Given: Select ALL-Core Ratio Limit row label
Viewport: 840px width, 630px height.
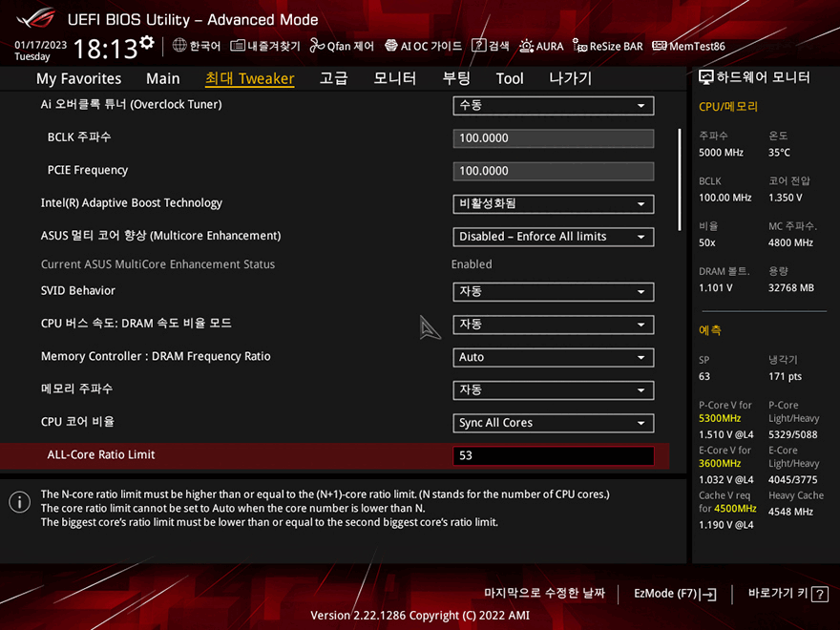Looking at the screenshot, I should (101, 454).
